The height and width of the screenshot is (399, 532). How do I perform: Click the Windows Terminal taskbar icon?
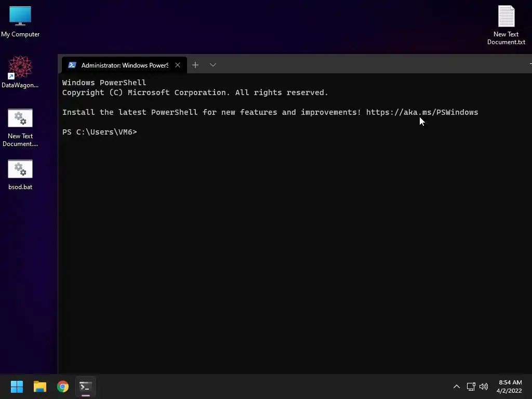(x=86, y=387)
